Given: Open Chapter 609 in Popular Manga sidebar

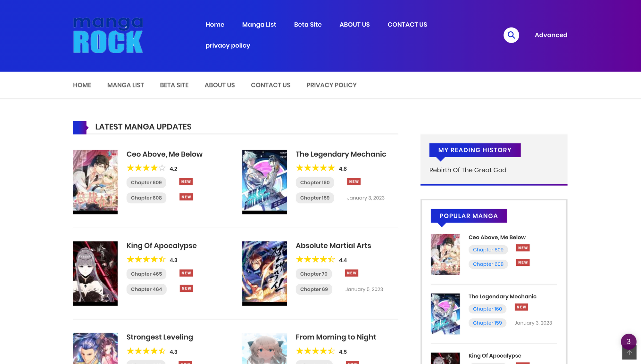Looking at the screenshot, I should pyautogui.click(x=488, y=250).
